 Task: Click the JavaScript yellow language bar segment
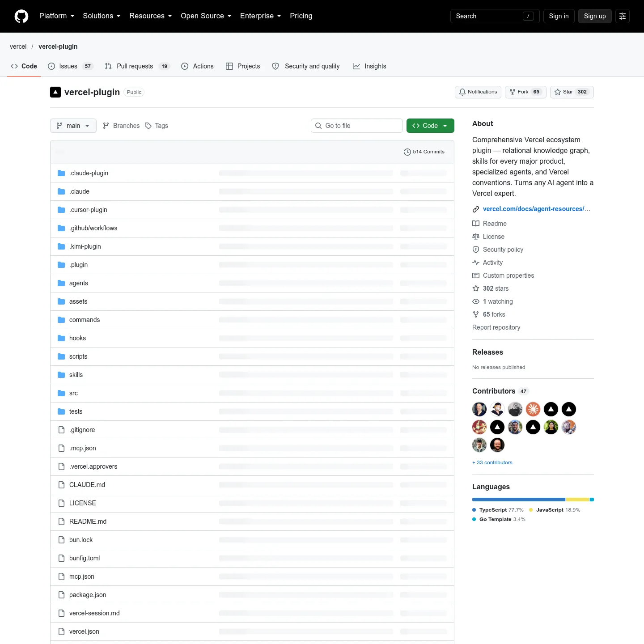[577, 500]
